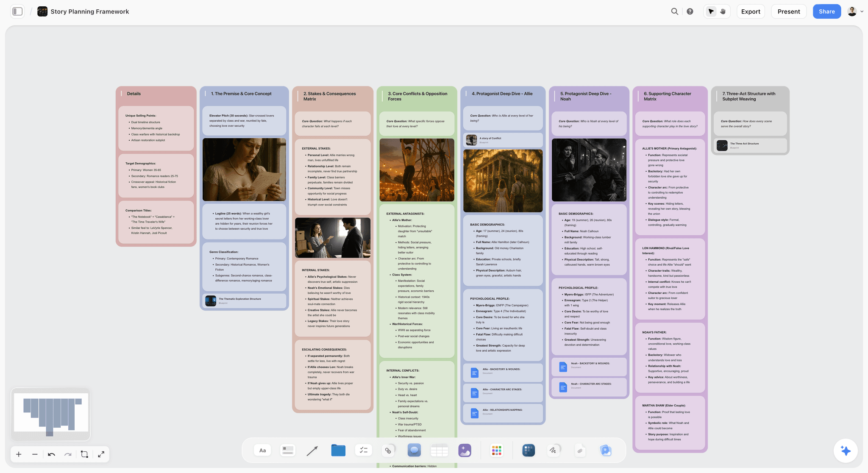
Task: Start presentation with Present button
Action: (x=789, y=11)
